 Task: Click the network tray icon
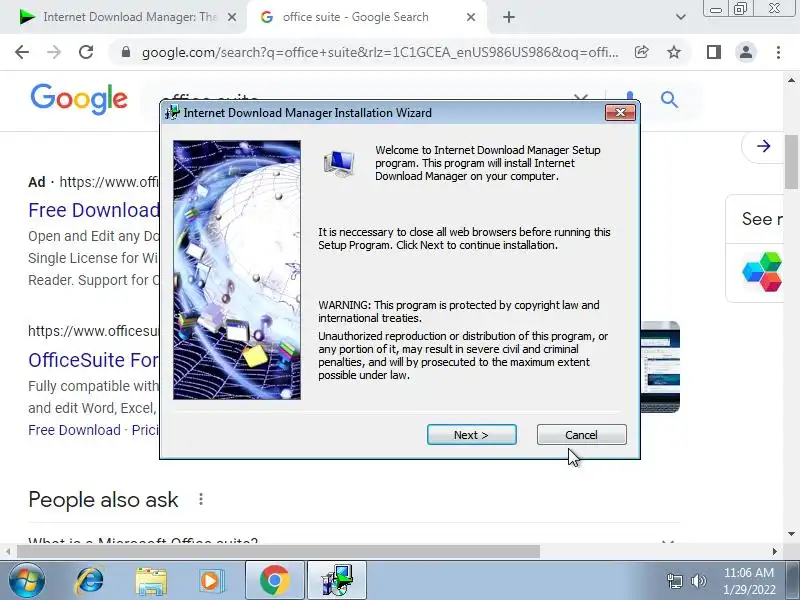pos(675,581)
